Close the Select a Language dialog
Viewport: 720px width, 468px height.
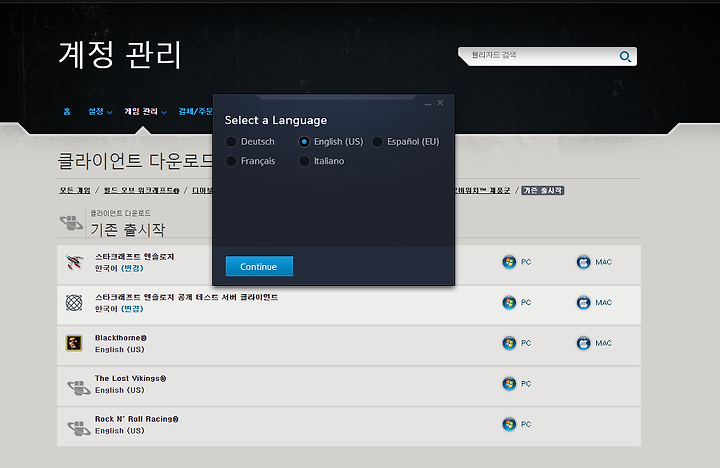[440, 102]
